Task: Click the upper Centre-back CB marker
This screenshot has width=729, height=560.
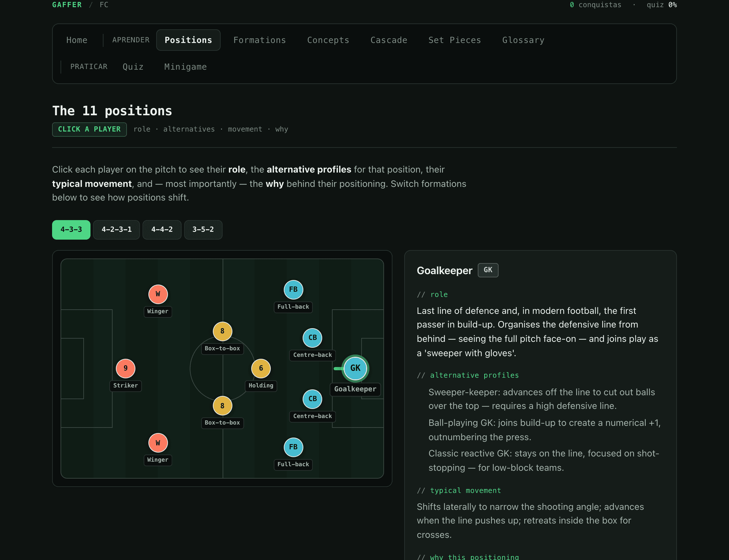Action: pyautogui.click(x=312, y=338)
